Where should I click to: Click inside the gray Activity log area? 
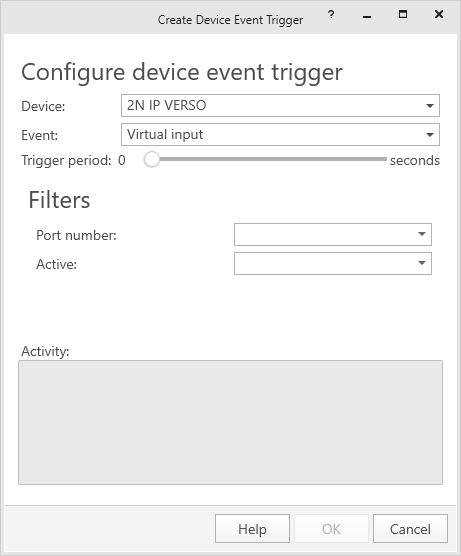pyautogui.click(x=230, y=422)
